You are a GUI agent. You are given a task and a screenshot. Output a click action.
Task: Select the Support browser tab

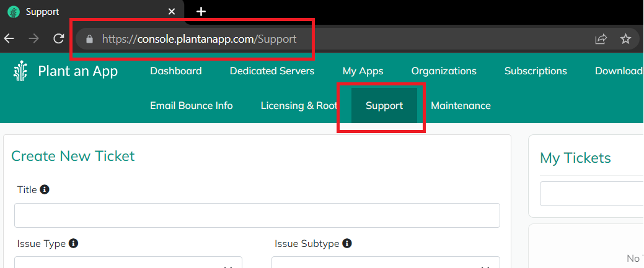coord(92,12)
